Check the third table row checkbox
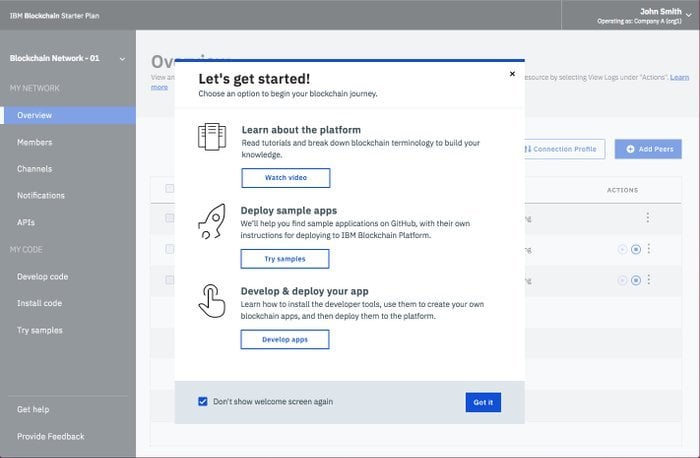 pyautogui.click(x=170, y=280)
